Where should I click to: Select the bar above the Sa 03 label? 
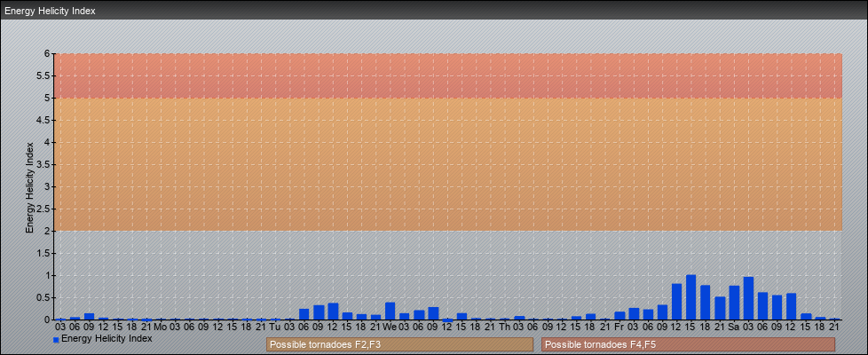tap(748, 298)
